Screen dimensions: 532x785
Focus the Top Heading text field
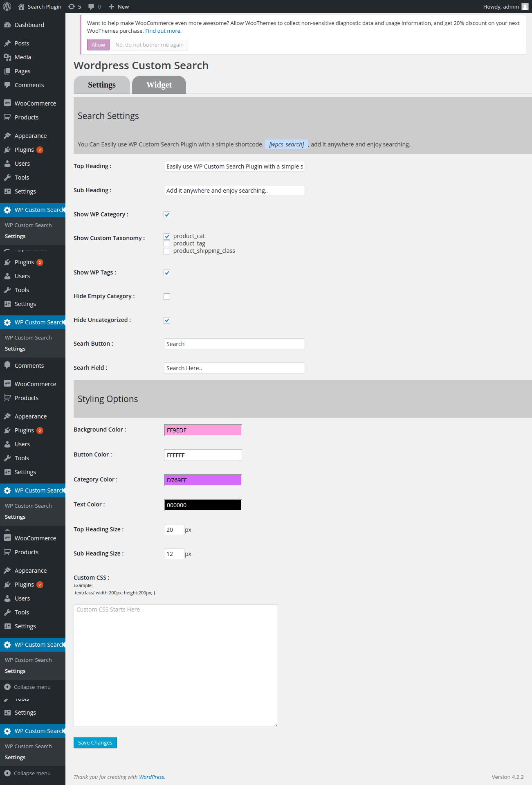pos(234,166)
